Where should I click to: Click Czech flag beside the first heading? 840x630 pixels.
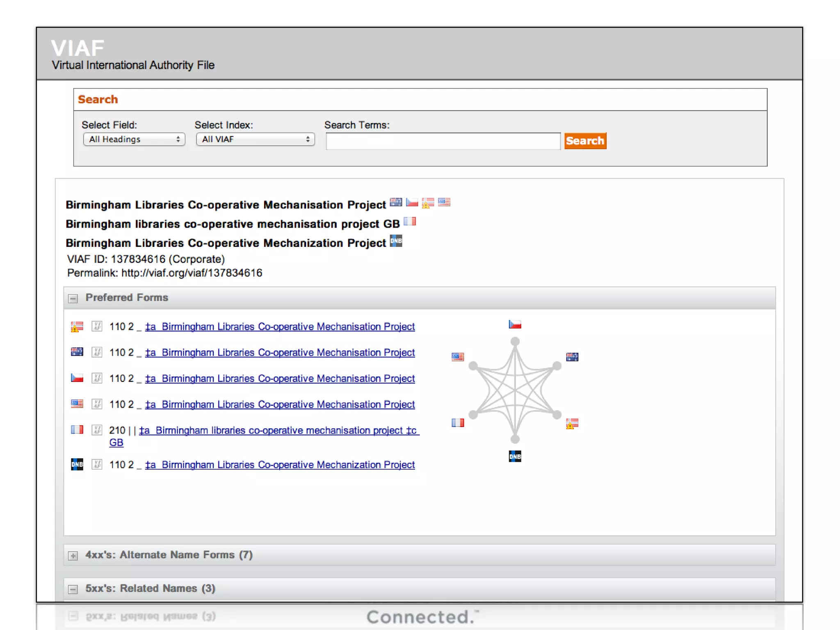[412, 202]
